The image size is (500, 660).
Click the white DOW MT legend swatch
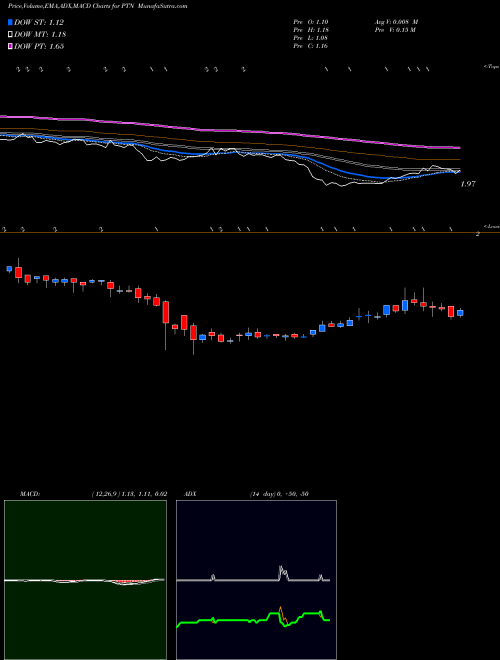(x=11, y=35)
